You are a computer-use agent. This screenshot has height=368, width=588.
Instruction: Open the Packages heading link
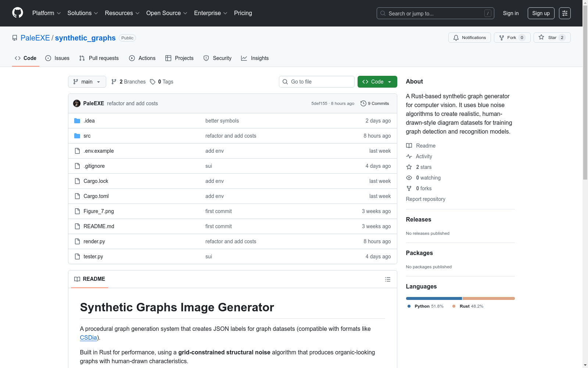coord(419,253)
